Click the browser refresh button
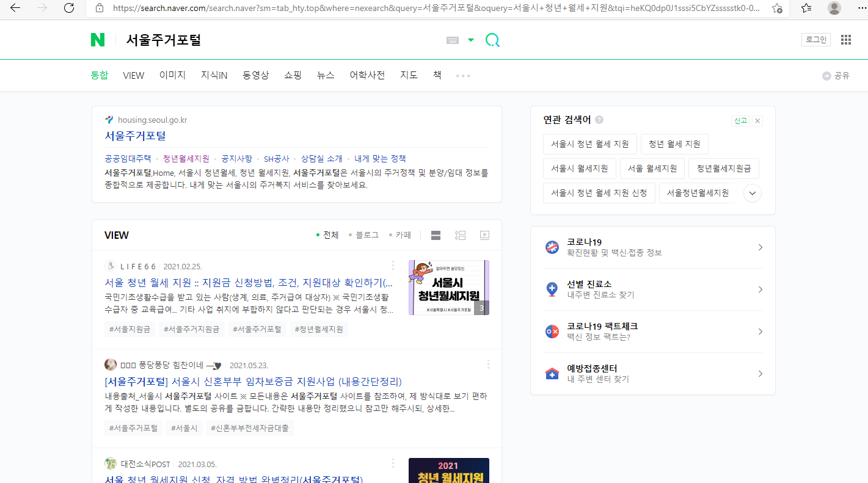 [x=69, y=8]
